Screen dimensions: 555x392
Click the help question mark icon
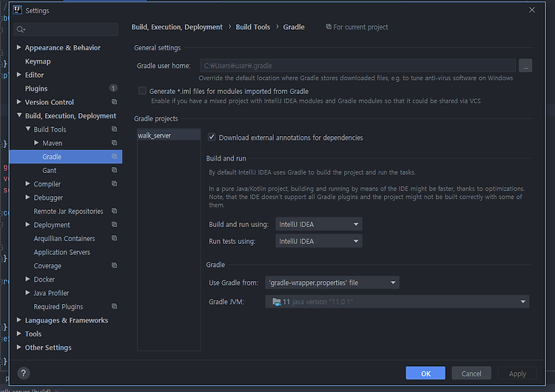24,373
